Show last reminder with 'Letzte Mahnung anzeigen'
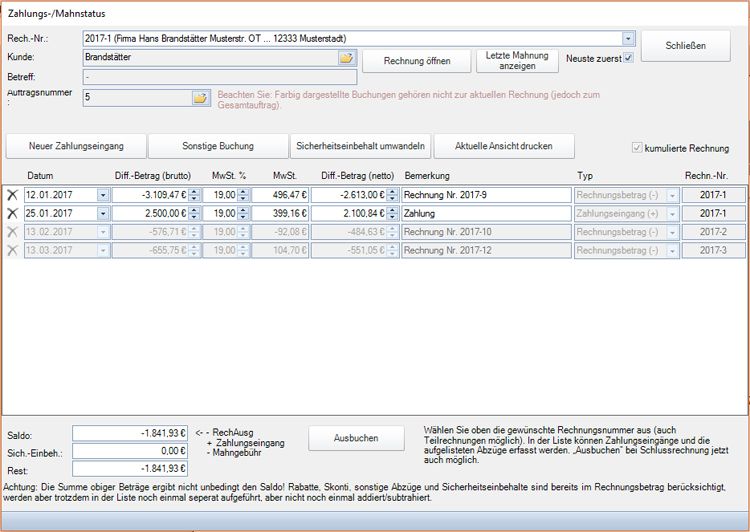 [517, 61]
